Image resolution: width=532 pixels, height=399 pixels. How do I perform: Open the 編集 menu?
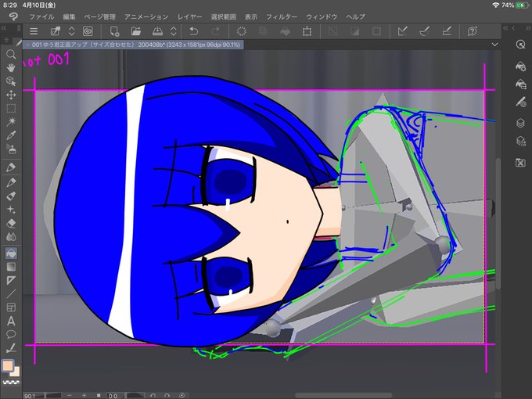coord(69,16)
